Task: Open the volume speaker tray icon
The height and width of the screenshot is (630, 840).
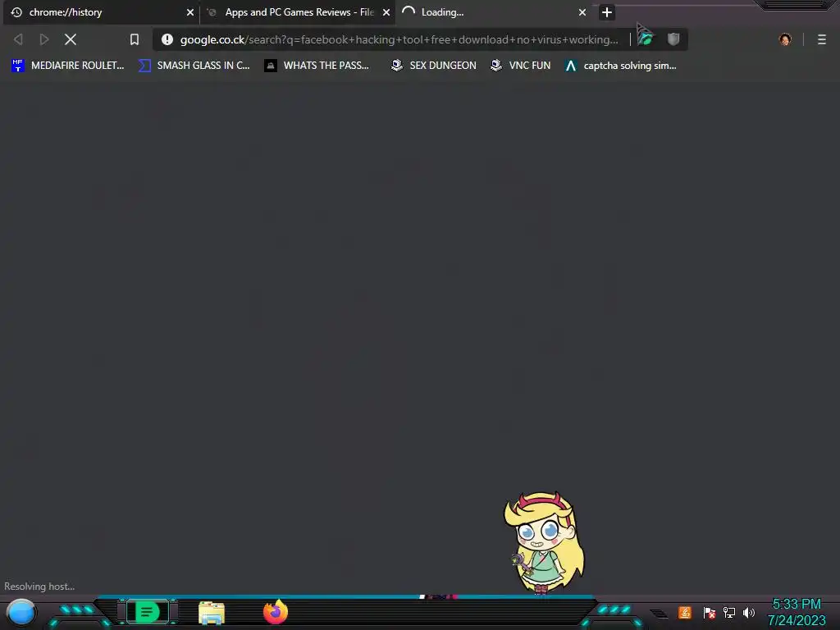Action: coord(749,612)
